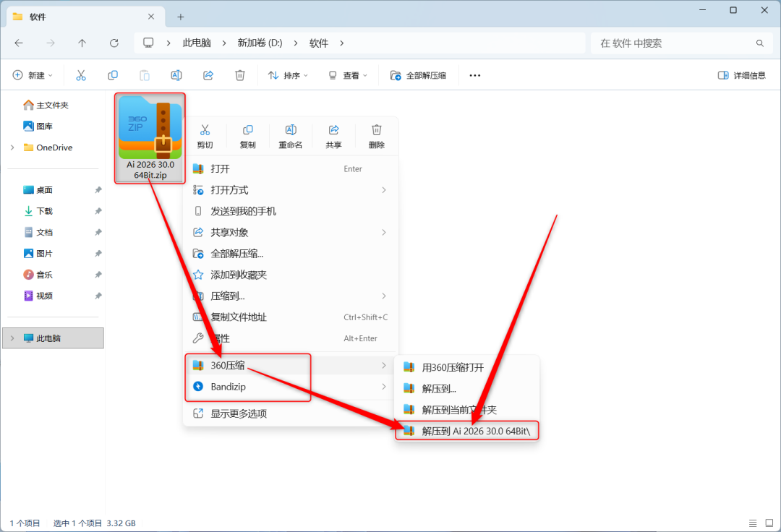The height and width of the screenshot is (532, 781).
Task: Expand the Bandizip submenu
Action: pyautogui.click(x=384, y=387)
